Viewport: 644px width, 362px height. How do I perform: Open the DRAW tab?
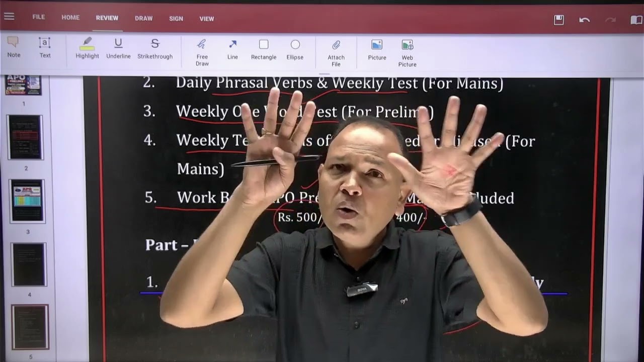click(x=144, y=19)
